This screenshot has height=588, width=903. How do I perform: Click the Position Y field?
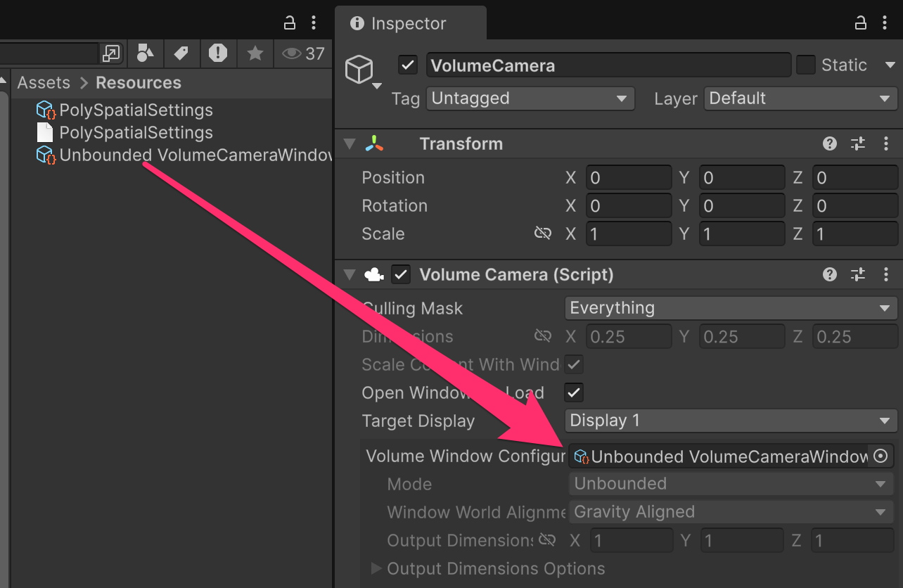pos(742,177)
